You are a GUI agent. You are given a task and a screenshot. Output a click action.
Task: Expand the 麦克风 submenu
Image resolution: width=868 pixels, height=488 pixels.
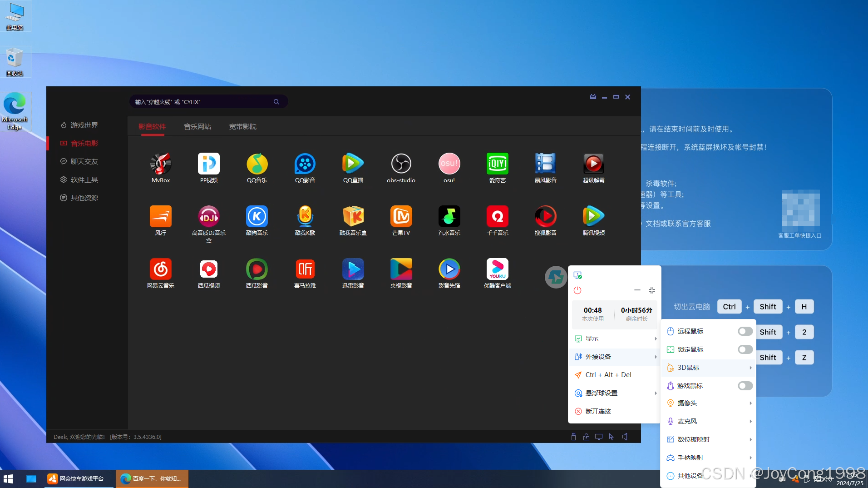pos(708,421)
